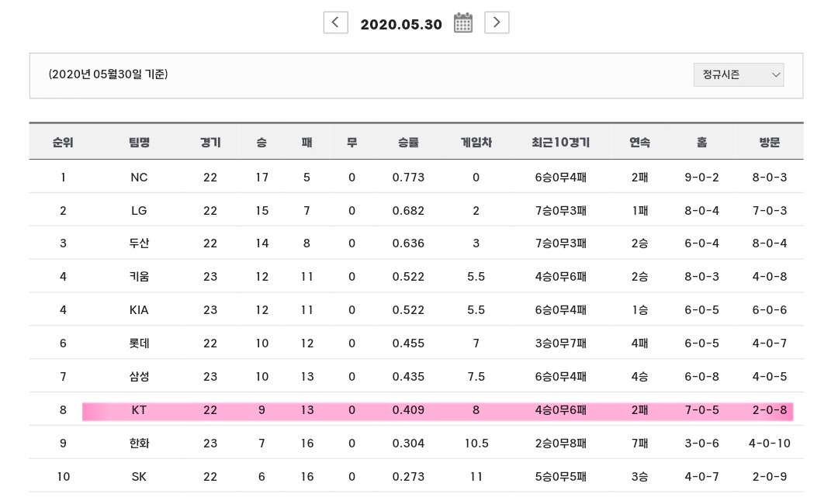Image resolution: width=838 pixels, height=504 pixels.
Task: Click 두산 wins value 14
Action: pos(262,243)
